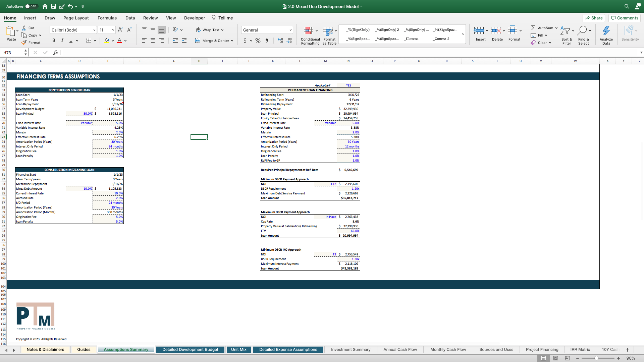Toggle the AutoSave switch
644x362 pixels.
(x=32, y=6)
